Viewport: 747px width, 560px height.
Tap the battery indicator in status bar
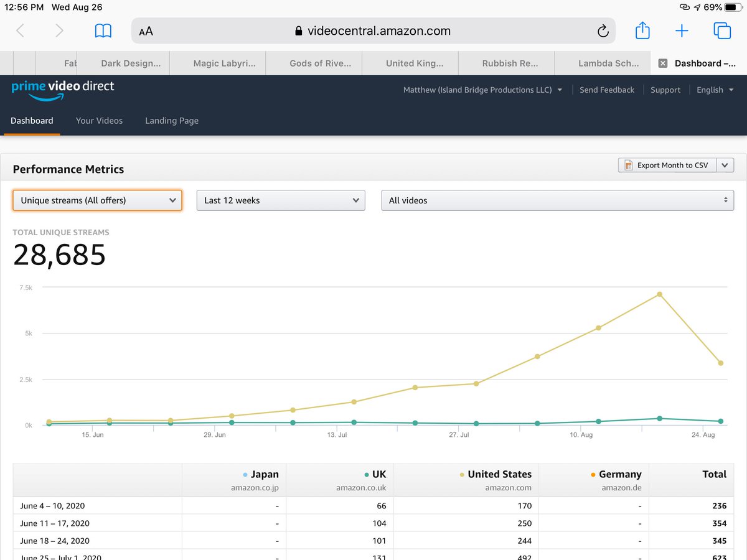pyautogui.click(x=732, y=7)
